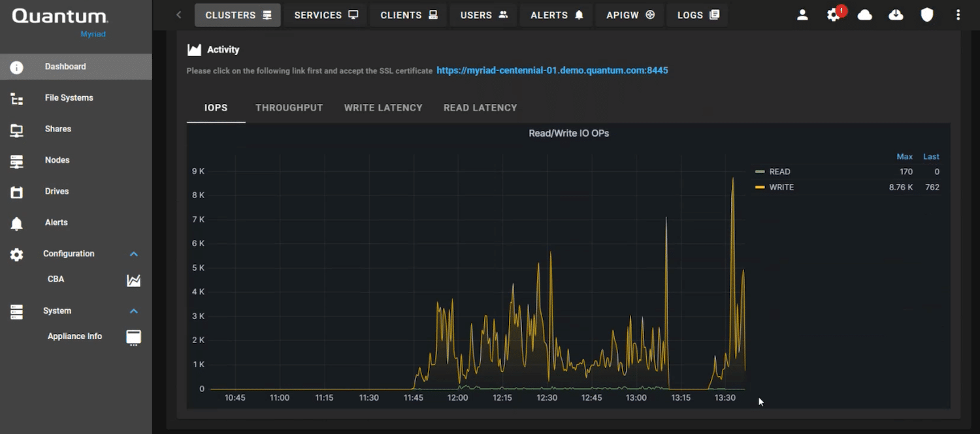Open the user profile icon in the top bar
The width and height of the screenshot is (980, 434).
[802, 15]
